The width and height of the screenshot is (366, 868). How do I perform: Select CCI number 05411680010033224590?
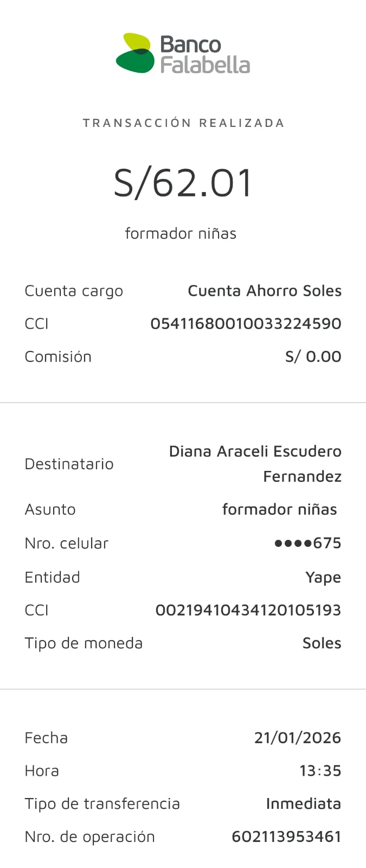point(246,324)
